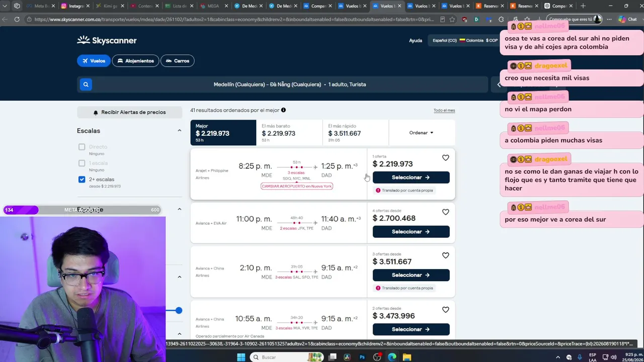The height and width of the screenshot is (362, 644).
Task: Save the $2.219.973 flight with heart
Action: click(x=445, y=158)
